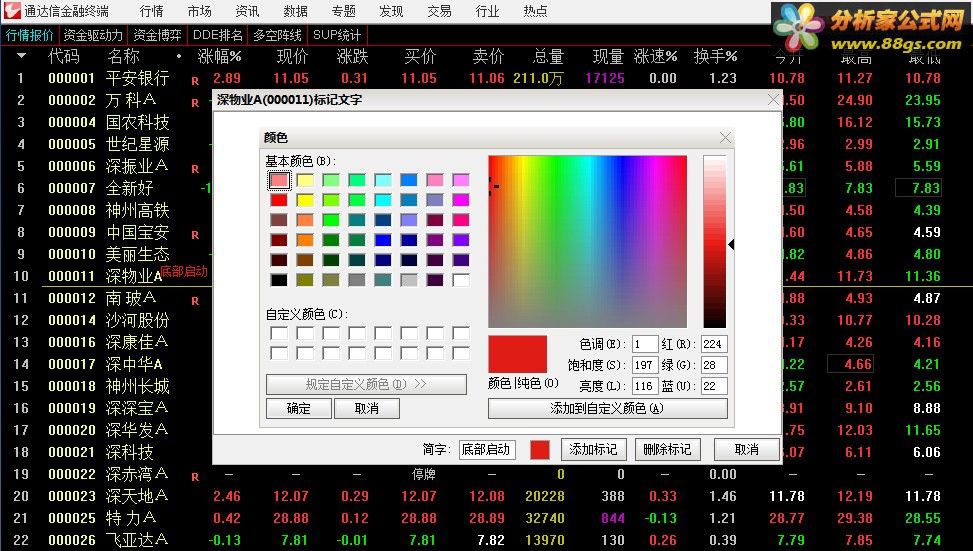
Task: Open the 数据 menu
Action: 295,11
